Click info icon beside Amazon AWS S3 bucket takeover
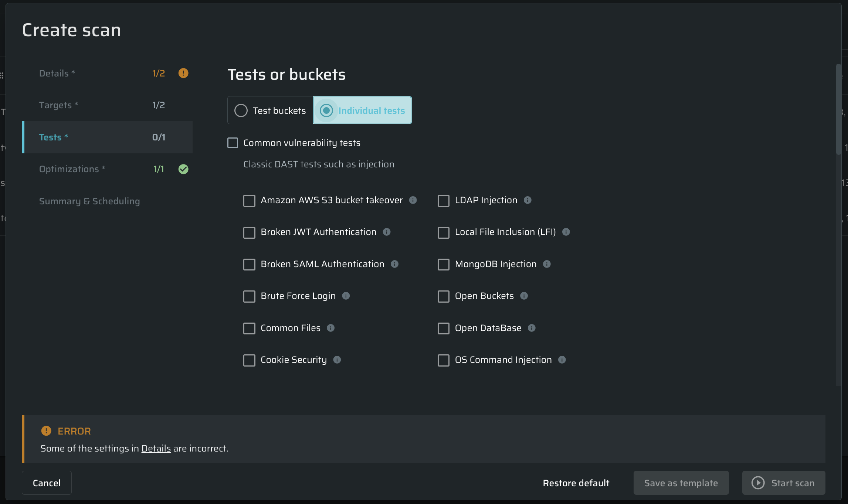The height and width of the screenshot is (504, 848). [x=413, y=200]
